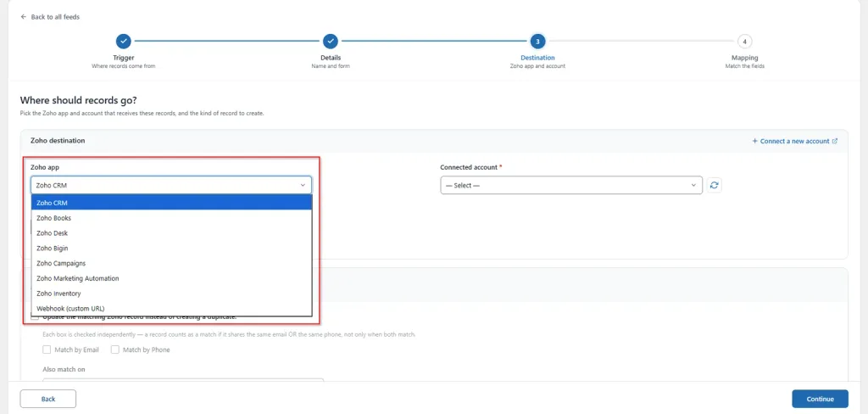868x414 pixels.
Task: Click the Mapping step 4 circle
Action: (744, 41)
